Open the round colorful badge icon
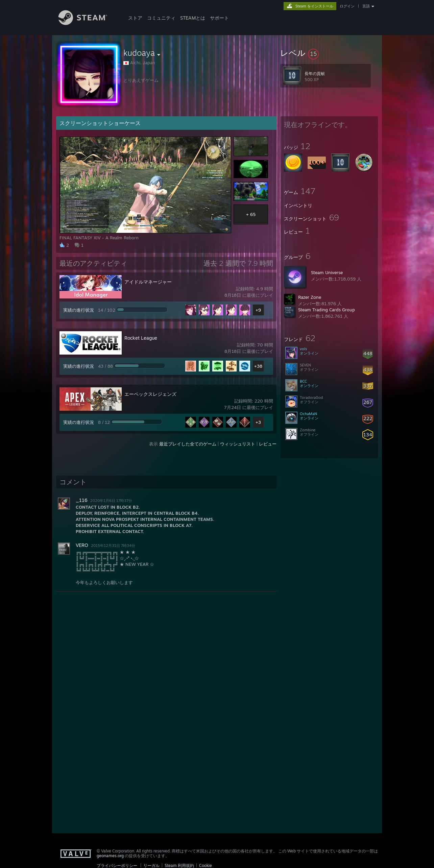This screenshot has height=868, width=434. tap(364, 163)
